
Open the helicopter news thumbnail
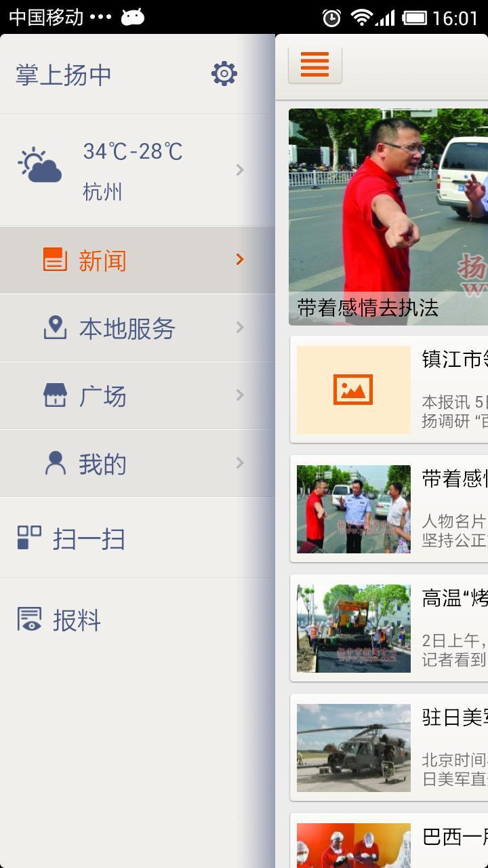[x=354, y=748]
